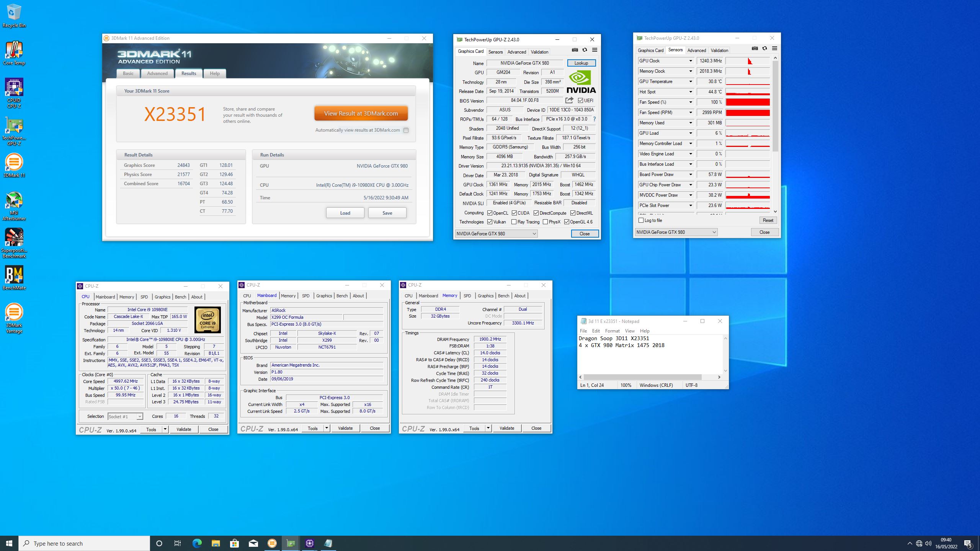Screen dimensions: 980x551
Task: Open the Core Temp desktop icon
Action: coord(14,54)
